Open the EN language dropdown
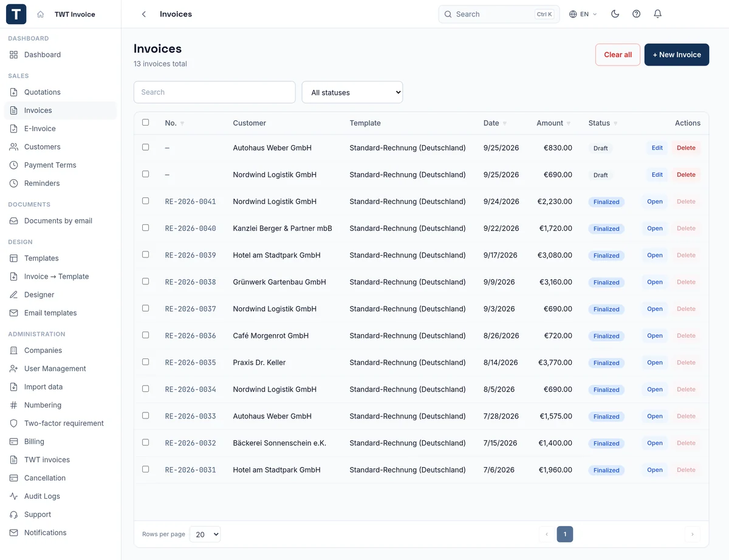Image resolution: width=729 pixels, height=560 pixels. pyautogui.click(x=583, y=14)
